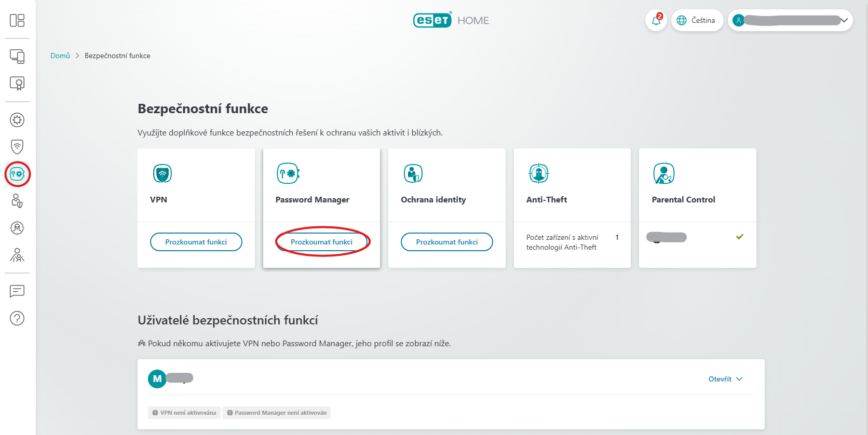Viewport: 868px width, 435px height.
Task: Click the user avatar icon in header
Action: 738,20
